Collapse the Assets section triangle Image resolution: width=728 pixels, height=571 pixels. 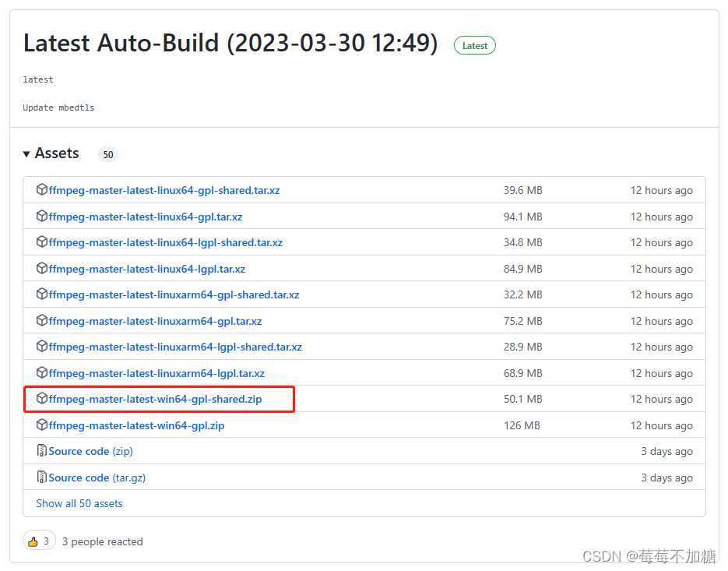coord(26,153)
